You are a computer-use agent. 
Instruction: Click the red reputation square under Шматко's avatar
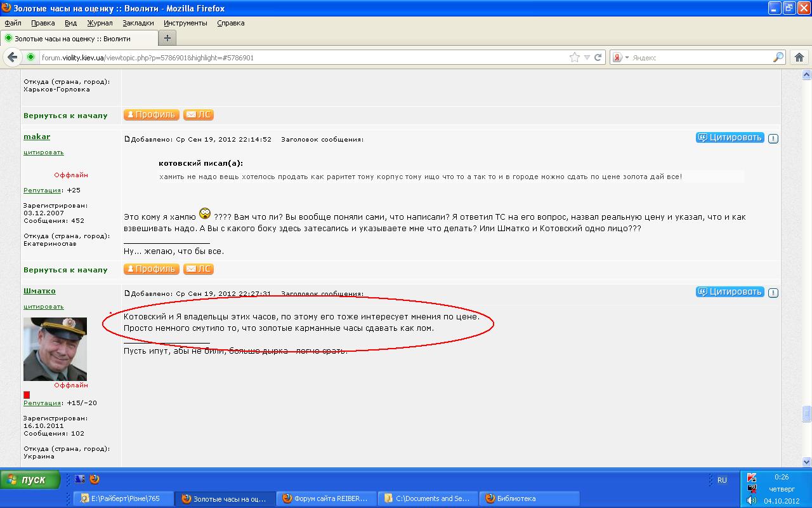(x=27, y=395)
